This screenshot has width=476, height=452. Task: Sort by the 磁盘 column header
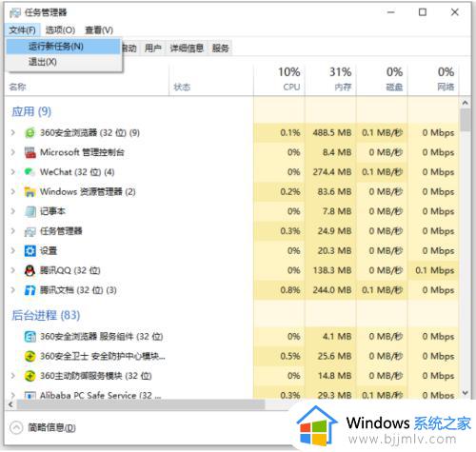(382, 79)
